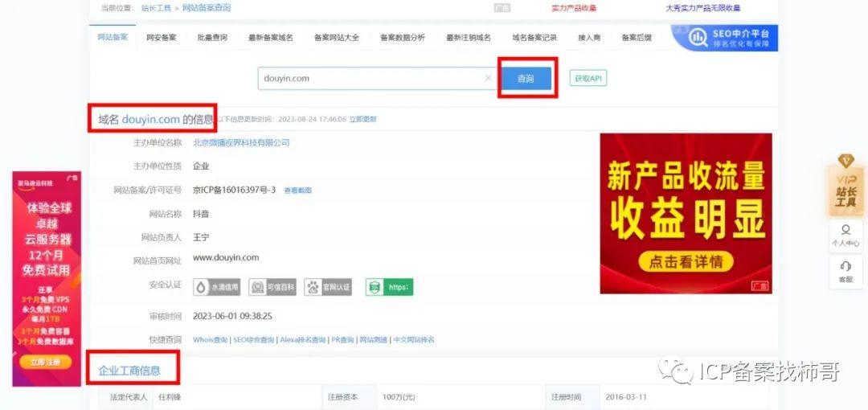868x410 pixels.
Task: Click the 官网认证 paw badge
Action: (x=328, y=287)
